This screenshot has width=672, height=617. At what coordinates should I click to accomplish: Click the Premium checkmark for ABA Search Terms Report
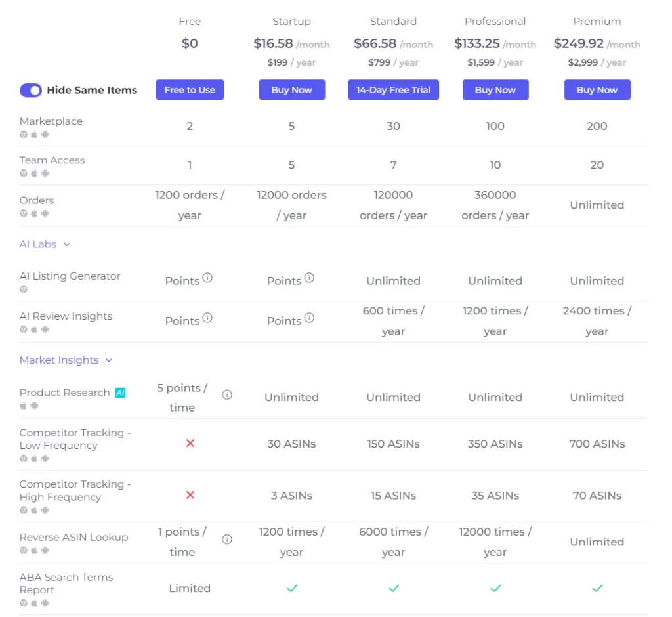click(x=597, y=588)
